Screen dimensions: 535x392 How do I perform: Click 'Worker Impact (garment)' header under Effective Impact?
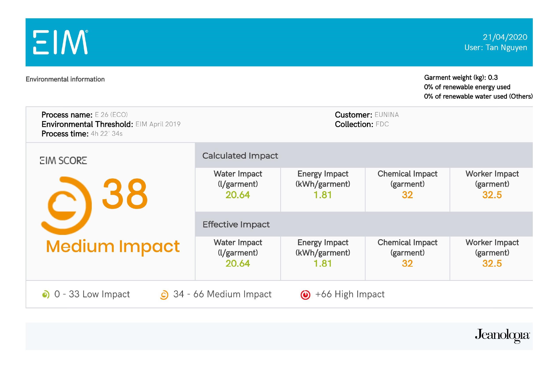point(492,247)
